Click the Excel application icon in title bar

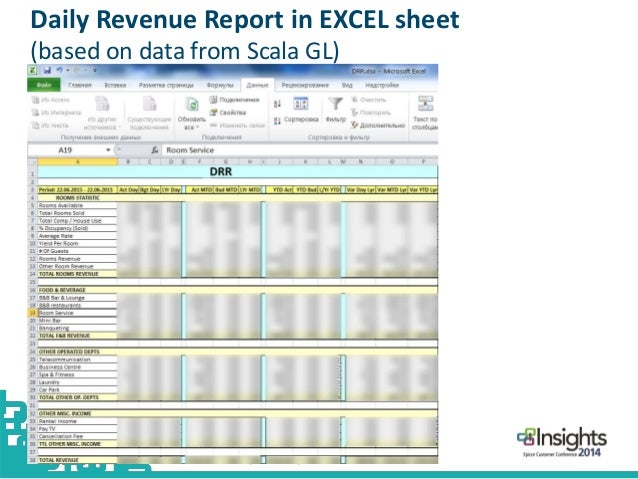tap(33, 70)
